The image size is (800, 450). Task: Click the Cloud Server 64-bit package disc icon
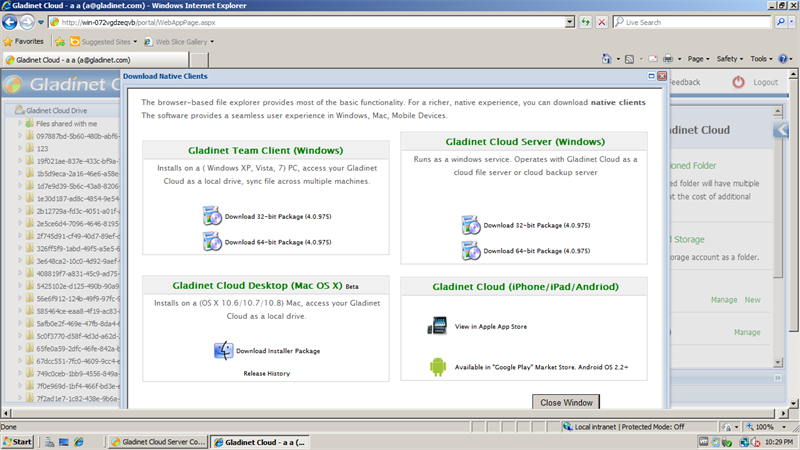click(471, 251)
